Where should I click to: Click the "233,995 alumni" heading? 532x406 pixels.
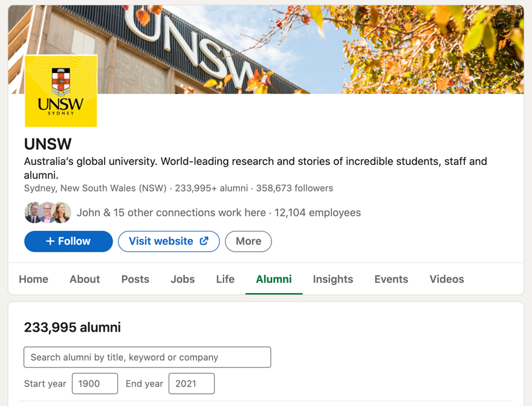tap(73, 327)
